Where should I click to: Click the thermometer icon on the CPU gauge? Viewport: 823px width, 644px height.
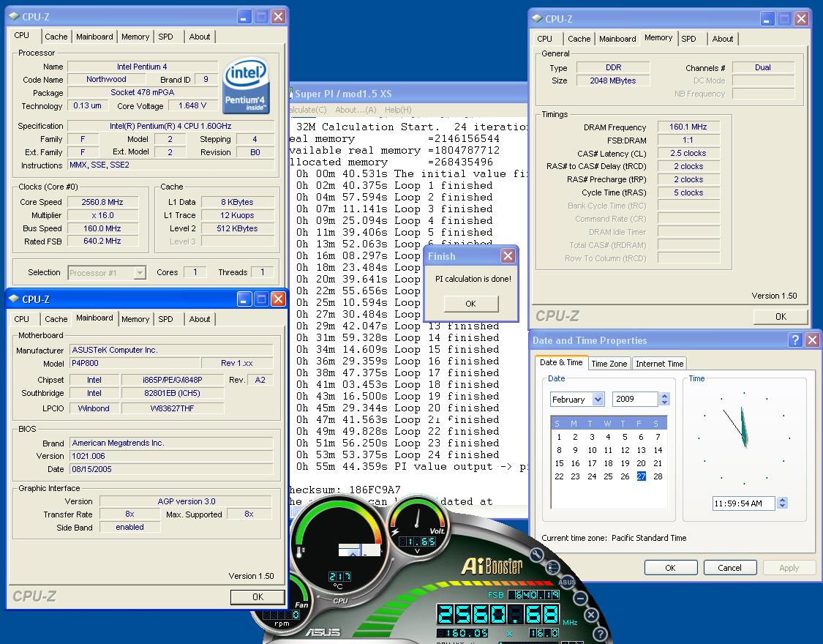point(301,552)
